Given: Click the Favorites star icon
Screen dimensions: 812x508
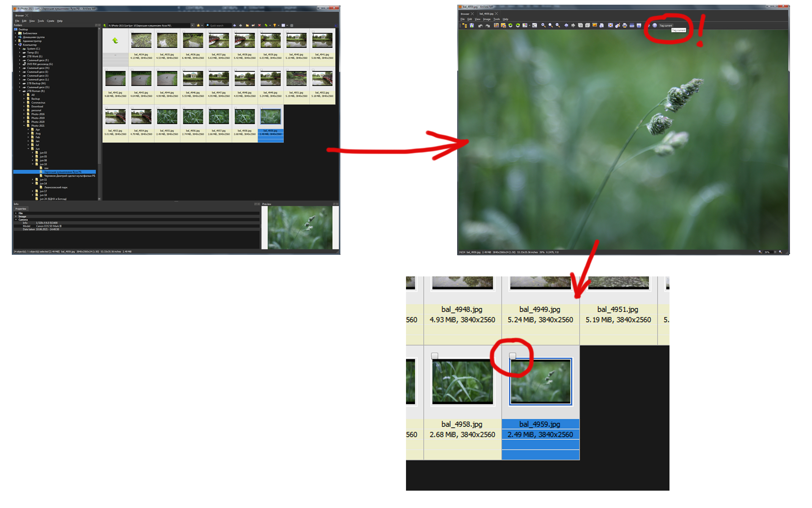Looking at the screenshot, I should 198,25.
